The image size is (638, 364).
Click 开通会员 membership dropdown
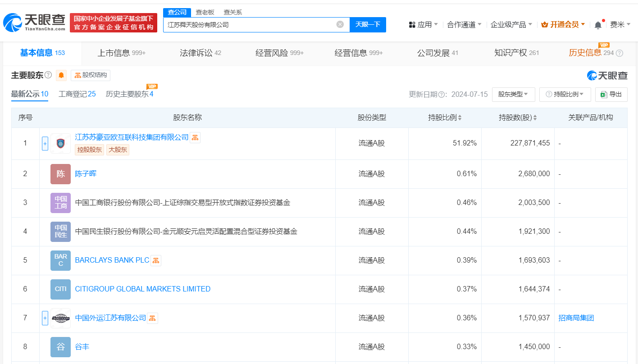pos(563,24)
